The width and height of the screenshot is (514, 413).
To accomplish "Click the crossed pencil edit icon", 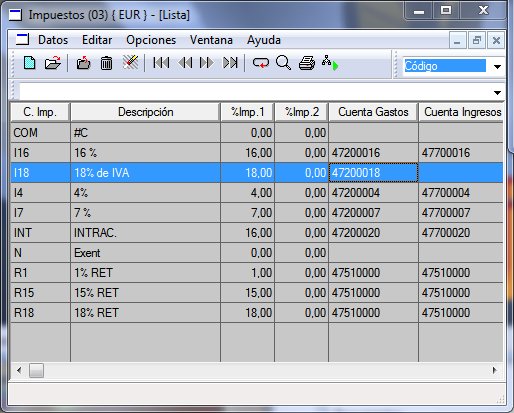I will pos(130,62).
